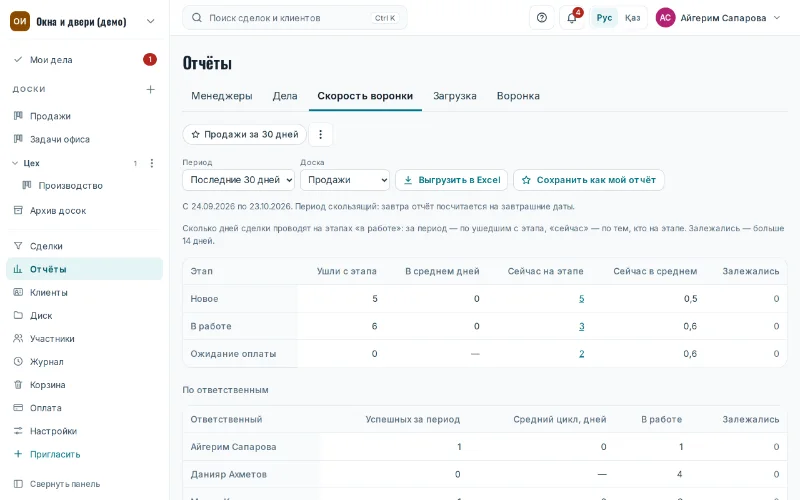Click Свернуть панель button
The image size is (800, 500).
[x=85, y=484]
